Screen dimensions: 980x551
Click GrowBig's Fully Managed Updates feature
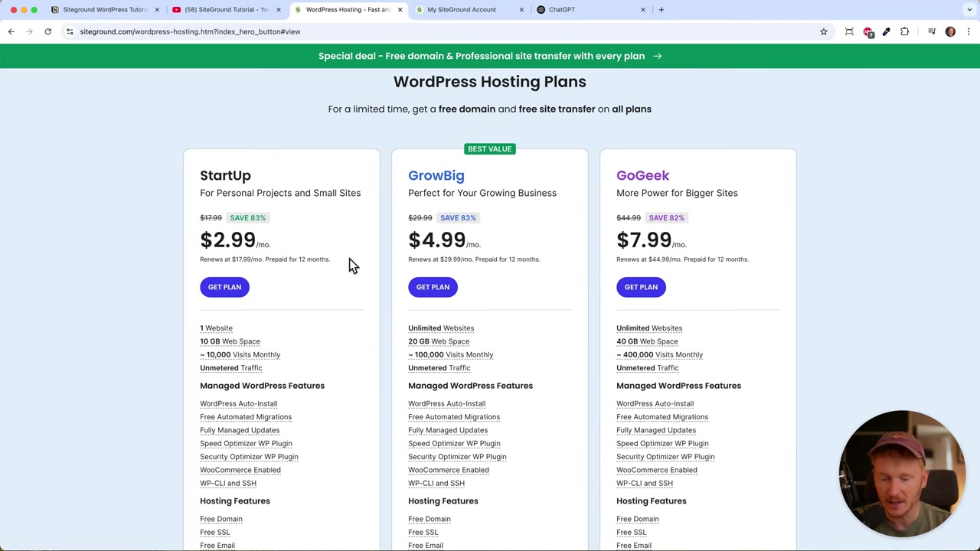448,430
